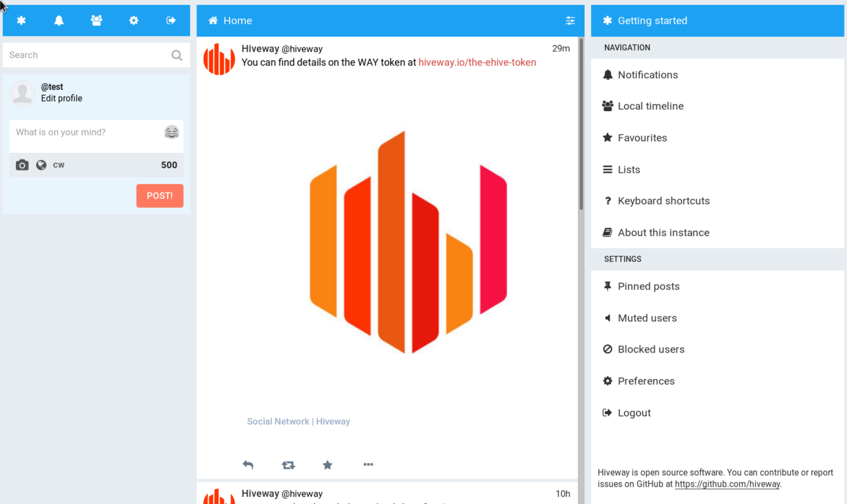Click the @hiveway handle on the 29m post
Viewport: 847px width, 504px height.
pos(302,49)
